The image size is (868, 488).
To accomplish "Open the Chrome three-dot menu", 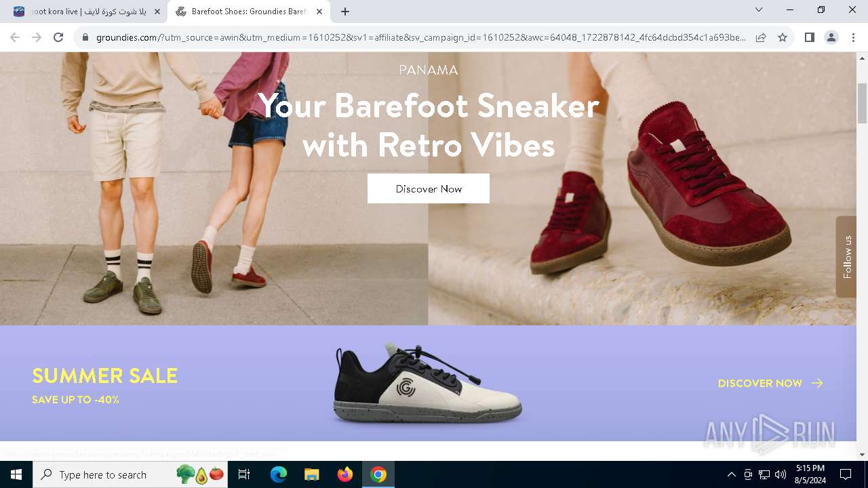I will (x=852, y=37).
